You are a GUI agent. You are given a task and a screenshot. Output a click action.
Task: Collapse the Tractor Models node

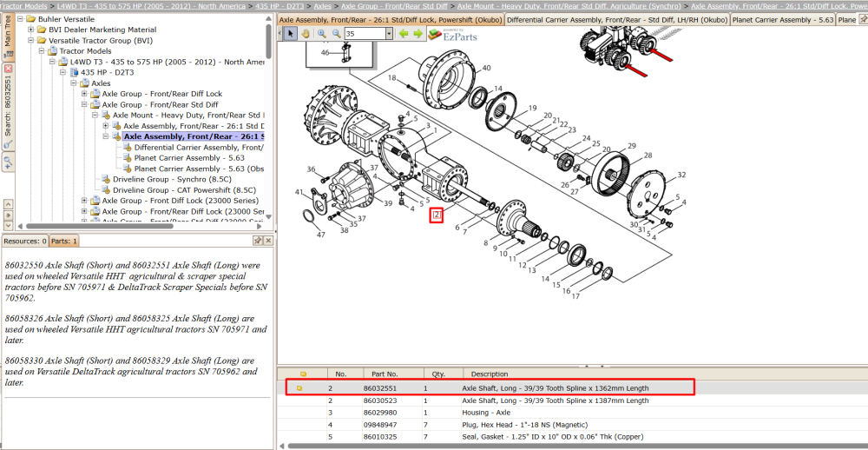coord(41,51)
